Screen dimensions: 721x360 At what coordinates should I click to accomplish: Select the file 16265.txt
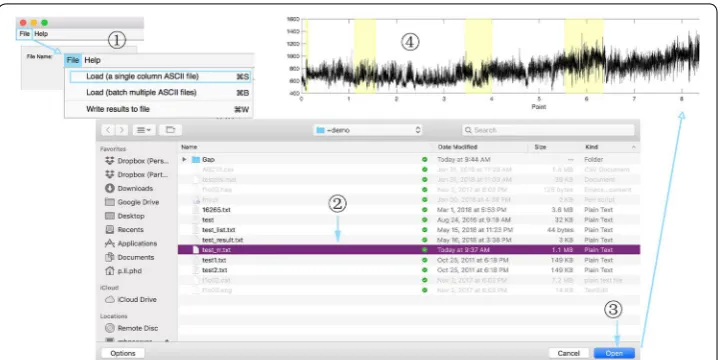216,210
